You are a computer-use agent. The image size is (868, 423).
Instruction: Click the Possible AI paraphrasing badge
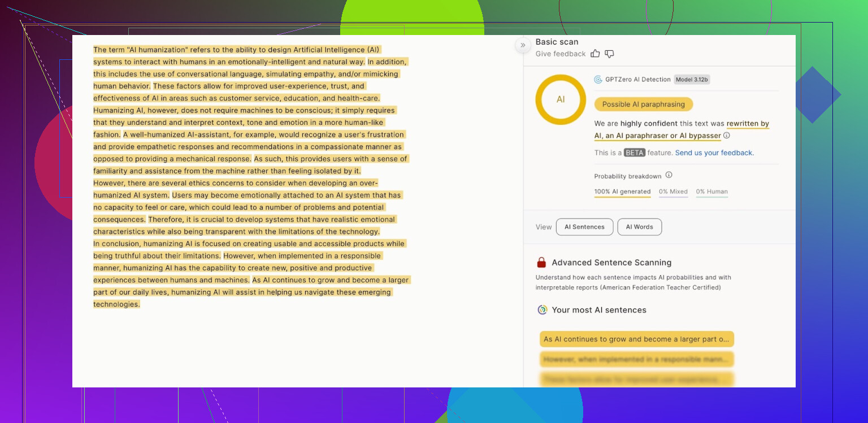[643, 104]
